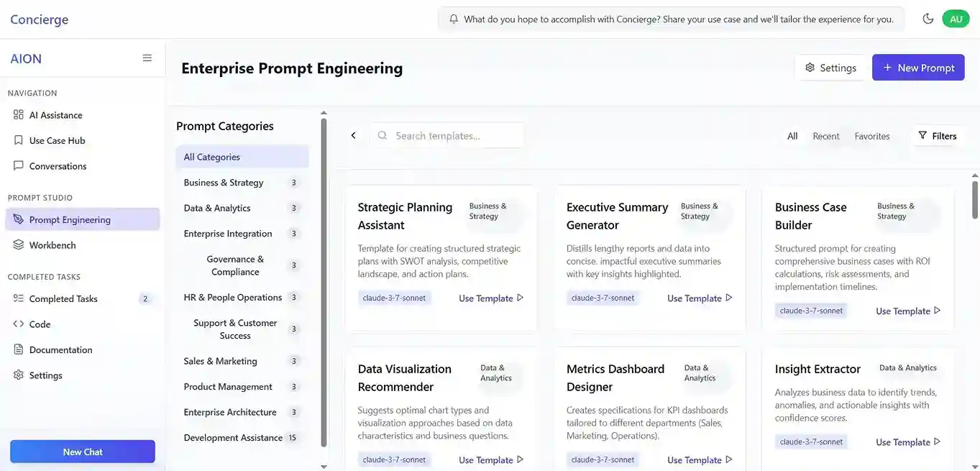
Task: Collapse sidebar with hamburger icon
Action: [x=147, y=58]
